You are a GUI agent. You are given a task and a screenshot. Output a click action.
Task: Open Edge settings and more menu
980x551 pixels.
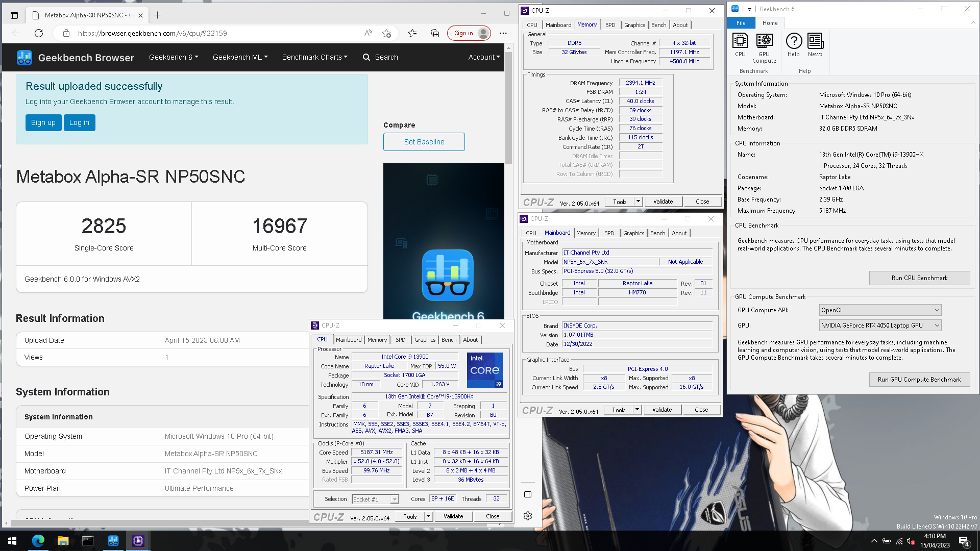click(x=503, y=33)
